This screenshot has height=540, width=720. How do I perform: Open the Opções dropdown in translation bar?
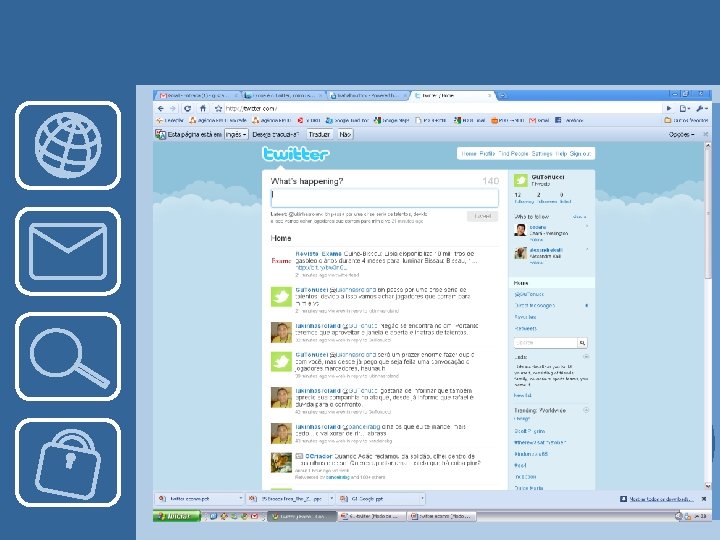point(681,134)
